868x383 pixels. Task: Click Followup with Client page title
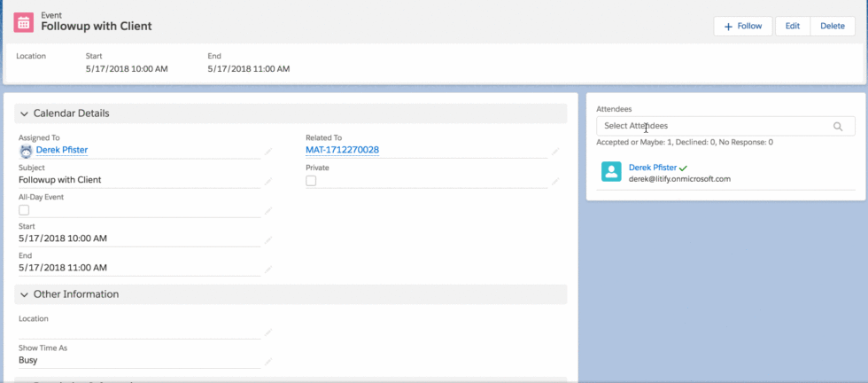pos(97,26)
